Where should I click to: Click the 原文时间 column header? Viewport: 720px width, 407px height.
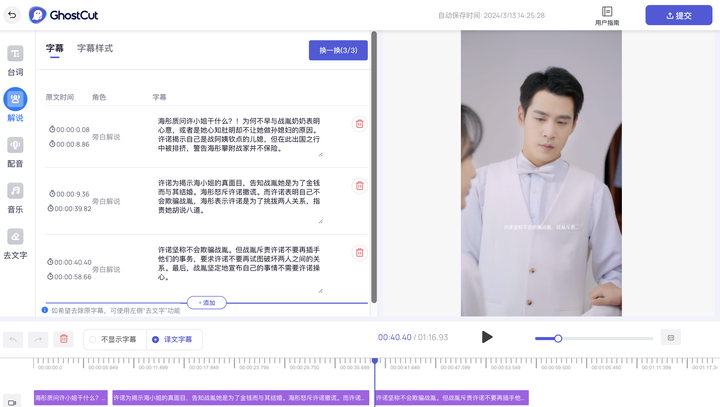tap(60, 97)
